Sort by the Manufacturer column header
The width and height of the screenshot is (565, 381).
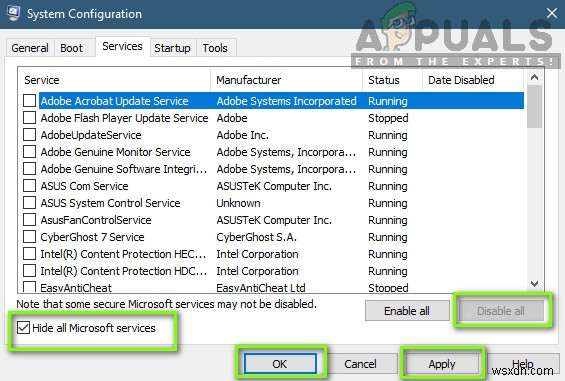(286, 80)
